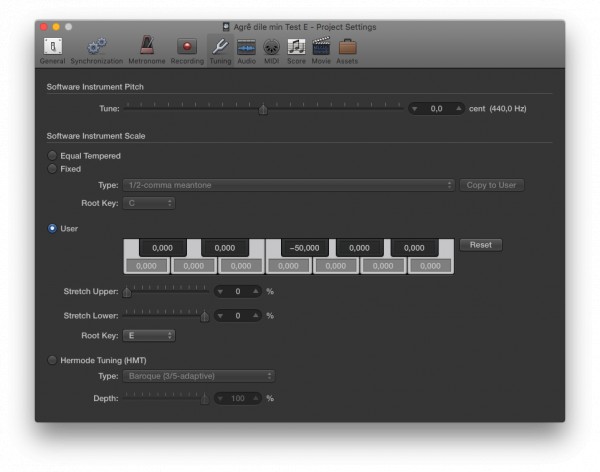Decrease the HMT Depth percent arrow
The width and height of the screenshot is (600, 472).
220,399
